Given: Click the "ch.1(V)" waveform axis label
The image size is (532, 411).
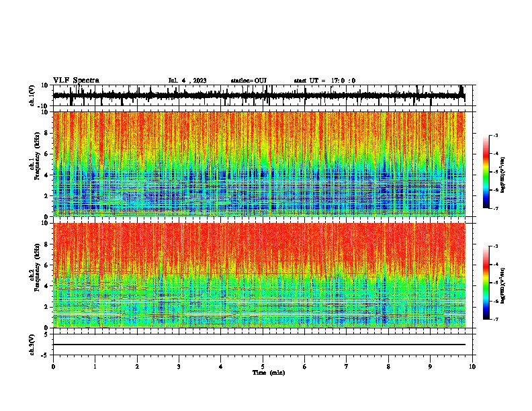Looking at the screenshot, I should (32, 95).
